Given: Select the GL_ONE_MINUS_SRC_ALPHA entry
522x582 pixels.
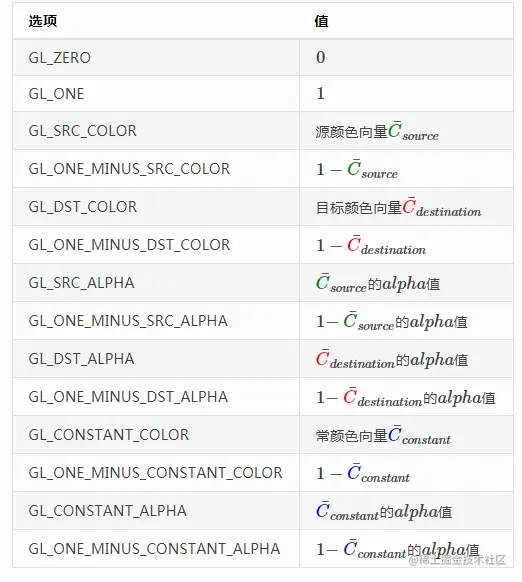Looking at the screenshot, I should tap(128, 321).
